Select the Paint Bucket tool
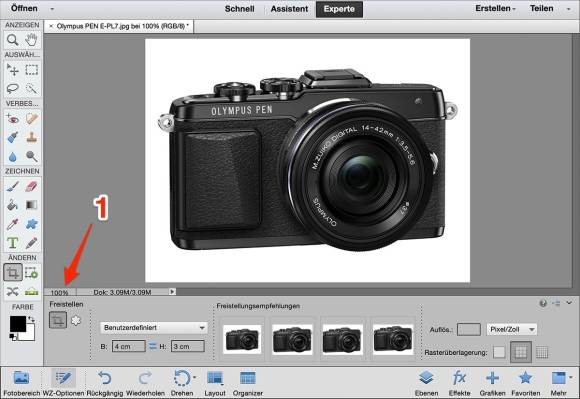580x399 pixels. coord(13,205)
